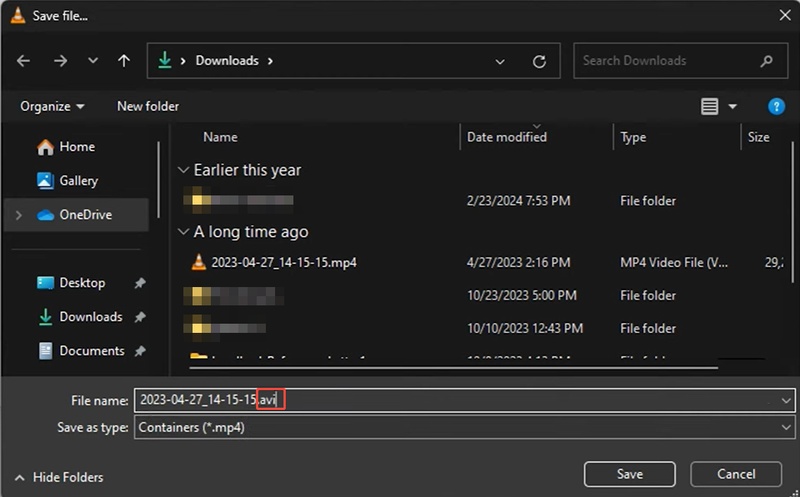Click the Cancel button
Viewport: 800px width, 497px height.
736,474
